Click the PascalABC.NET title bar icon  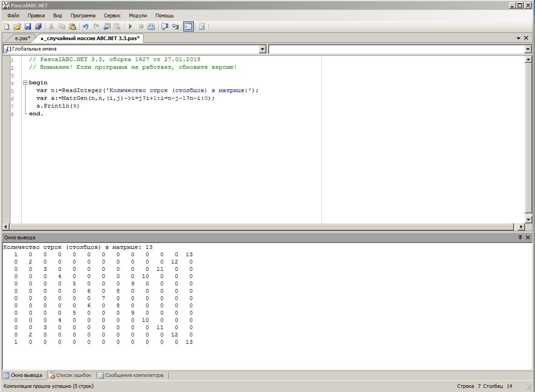pos(6,5)
